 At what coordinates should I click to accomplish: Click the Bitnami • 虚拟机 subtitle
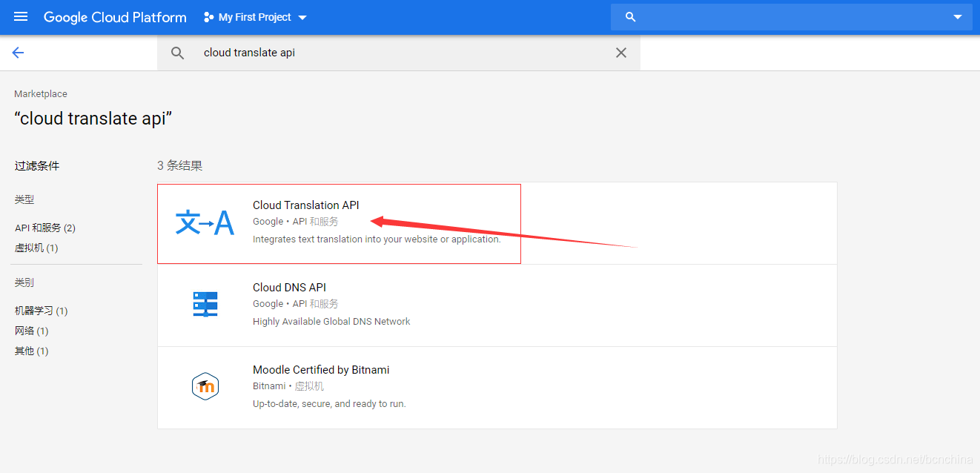[288, 386]
